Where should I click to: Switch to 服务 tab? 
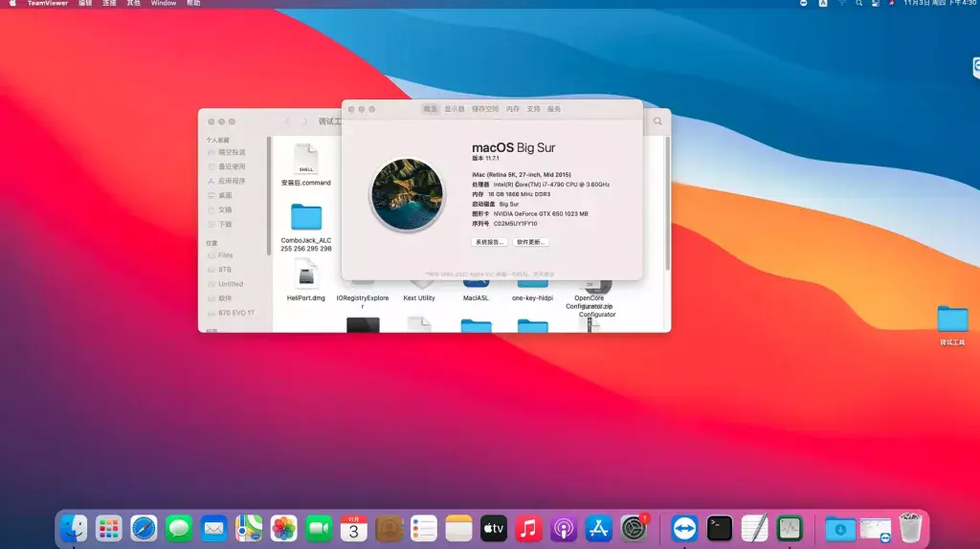554,109
